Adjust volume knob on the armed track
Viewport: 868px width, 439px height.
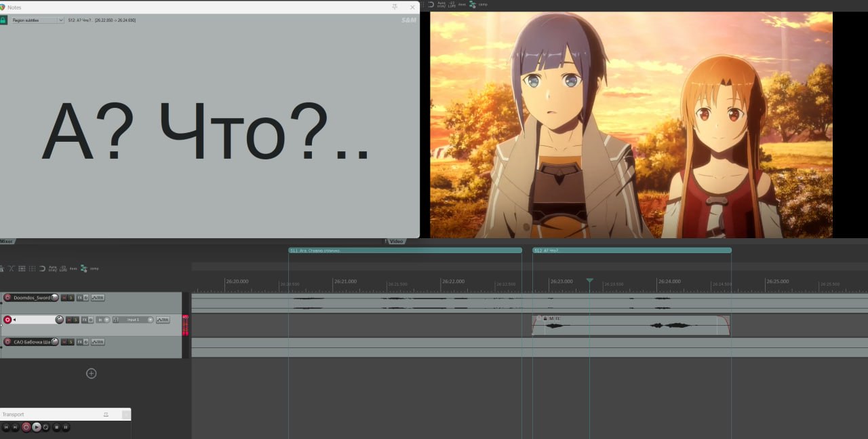(60, 320)
